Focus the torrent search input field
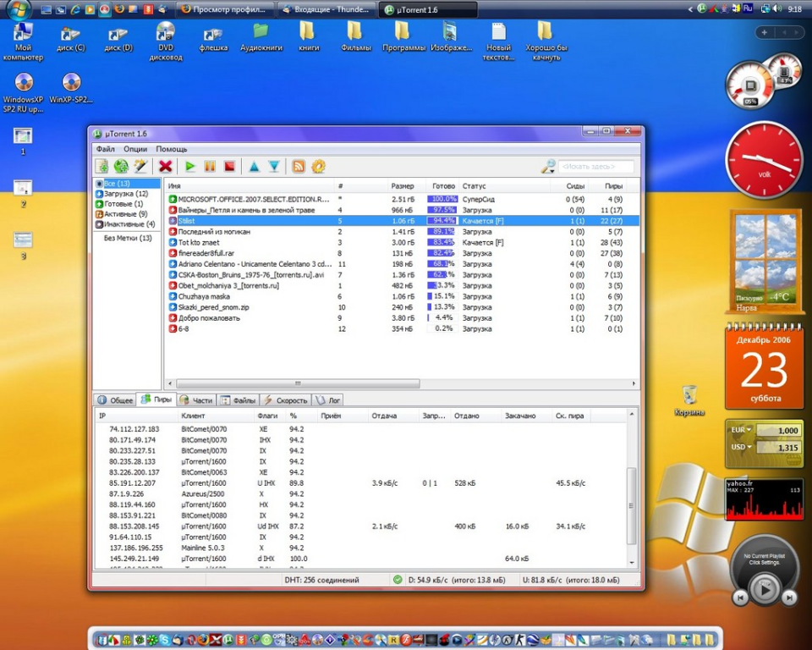Screen dimensions: 812x650 tap(596, 167)
